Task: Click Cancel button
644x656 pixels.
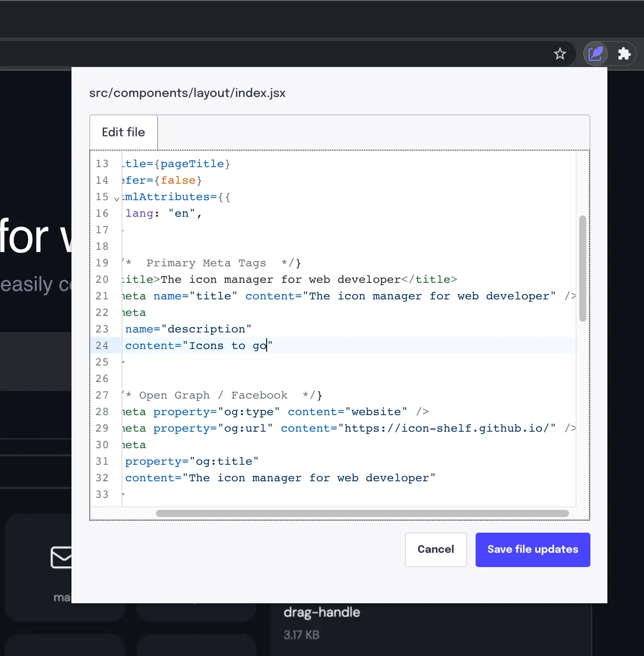Action: tap(436, 550)
